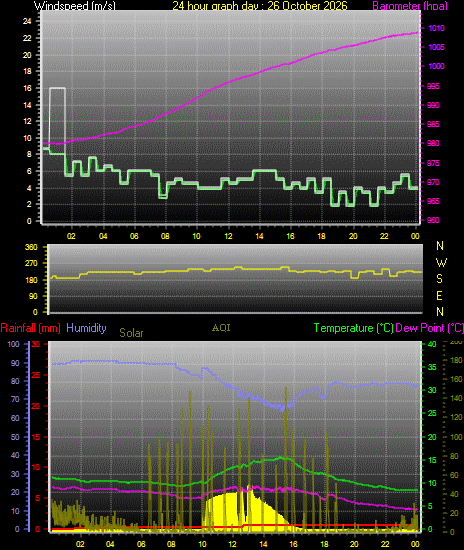464x550 pixels.
Task: Click "06" on the wind graph's time axis
Action: click(134, 236)
